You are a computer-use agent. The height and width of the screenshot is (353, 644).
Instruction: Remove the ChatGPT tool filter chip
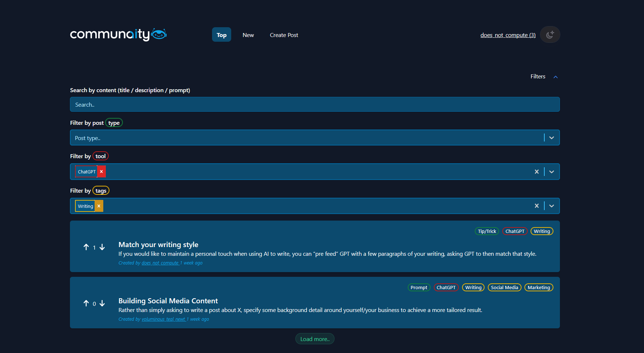pos(101,172)
